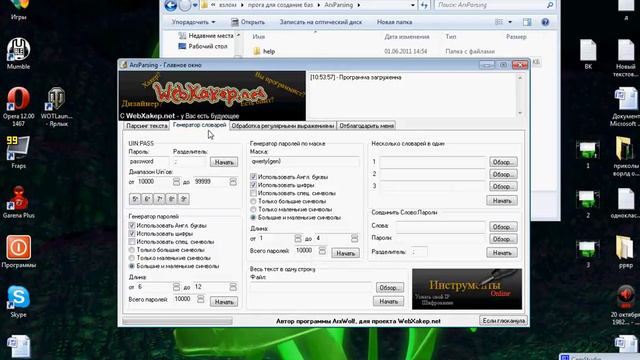Image resolution: width=640 pixels, height=360 pixels.
Task: Switch to Парсинг текста tab
Action: [147, 126]
